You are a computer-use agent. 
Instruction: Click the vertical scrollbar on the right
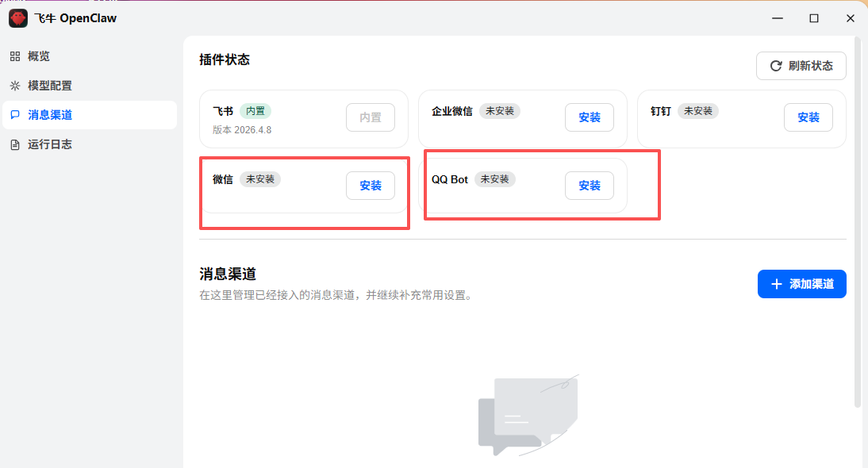858,221
